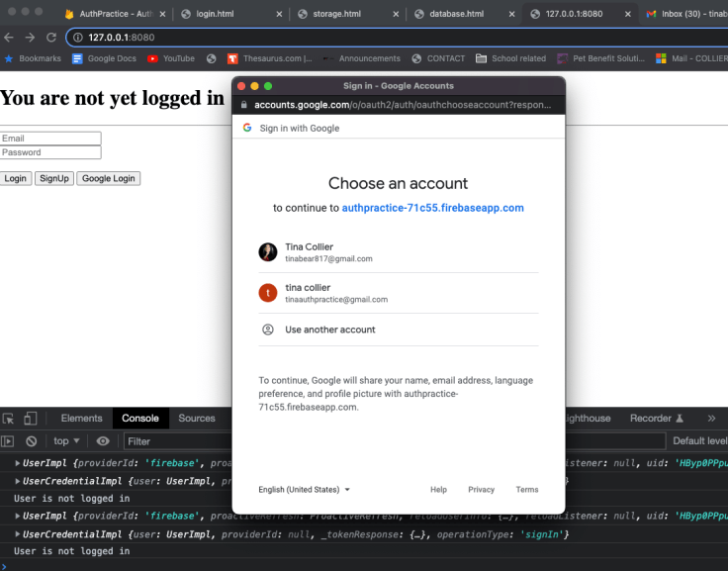Open language dropdown English (United States)
Image resolution: width=728 pixels, height=571 pixels.
click(304, 489)
